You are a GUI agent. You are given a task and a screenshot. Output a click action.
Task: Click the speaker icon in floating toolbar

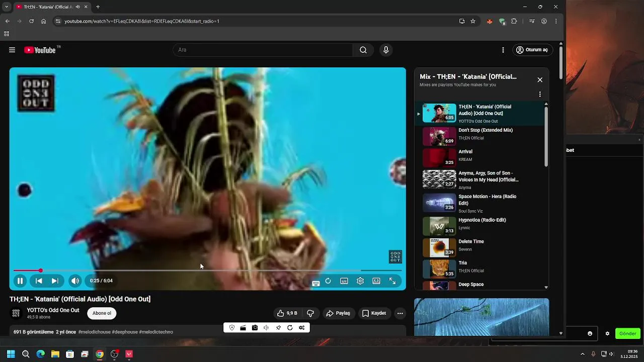click(x=266, y=328)
